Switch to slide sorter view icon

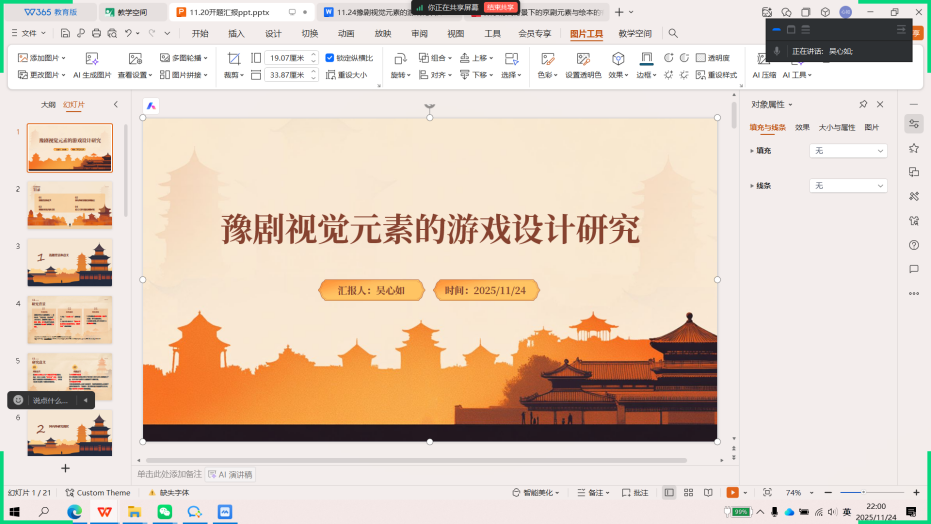click(x=688, y=493)
